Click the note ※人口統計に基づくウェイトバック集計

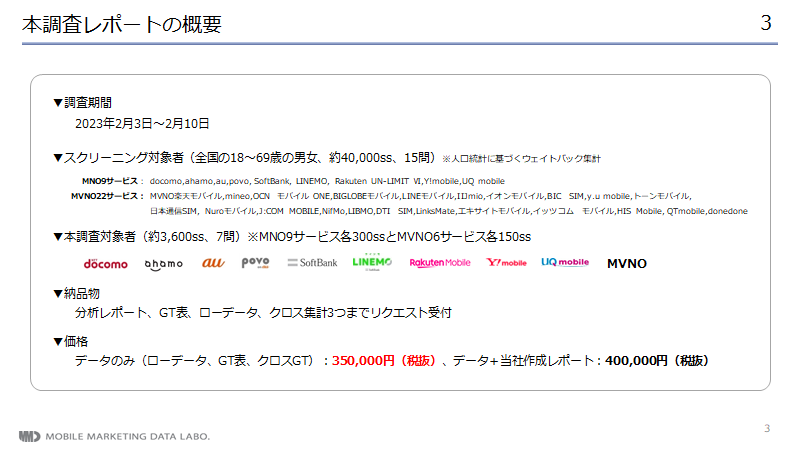[x=521, y=159]
